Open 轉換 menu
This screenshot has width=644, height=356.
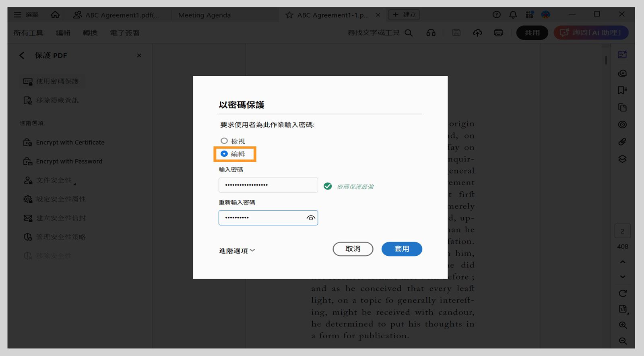click(90, 33)
